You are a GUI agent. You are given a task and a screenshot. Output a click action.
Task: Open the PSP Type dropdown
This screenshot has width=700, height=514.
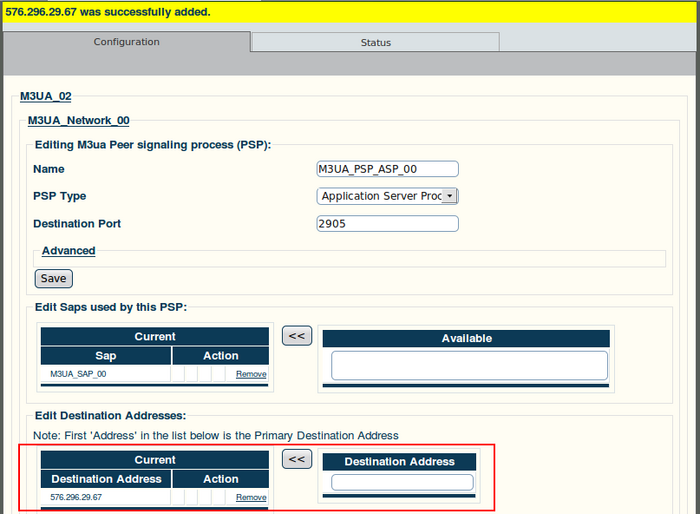(388, 196)
